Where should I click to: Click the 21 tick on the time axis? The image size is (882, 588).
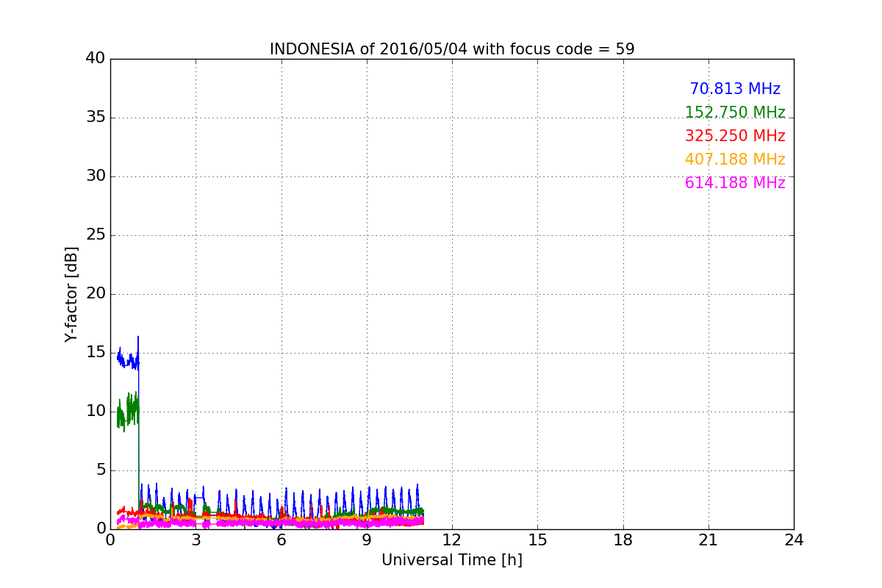pyautogui.click(x=709, y=539)
